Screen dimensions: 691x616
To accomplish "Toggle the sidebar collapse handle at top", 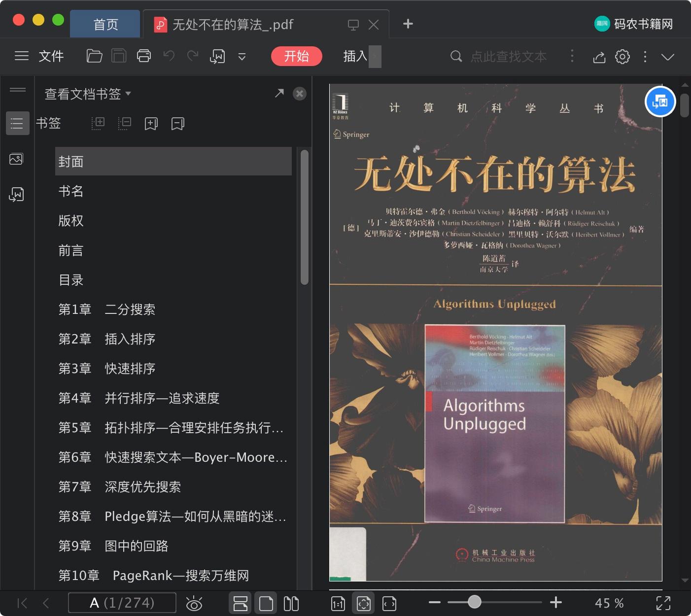I will coord(17,90).
